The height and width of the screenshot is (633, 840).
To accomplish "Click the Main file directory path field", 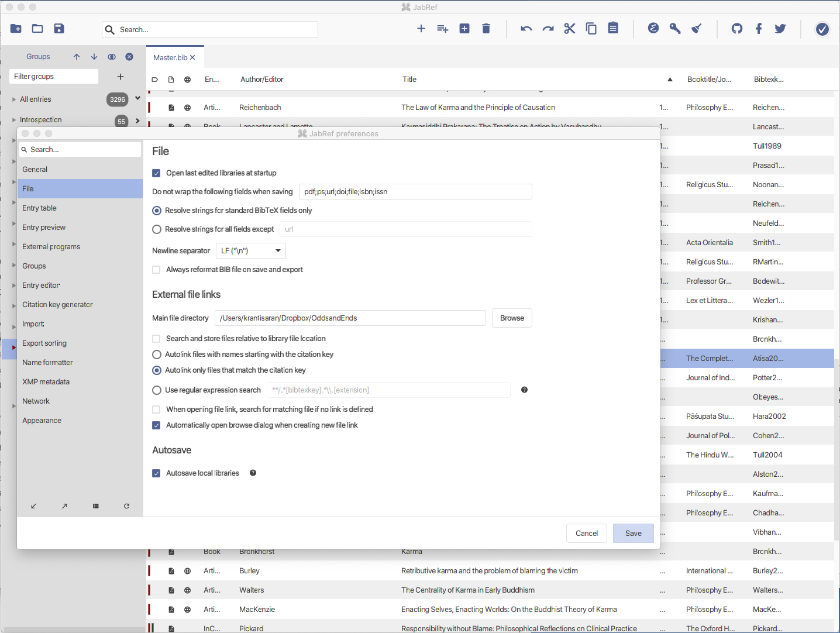I will pyautogui.click(x=350, y=318).
